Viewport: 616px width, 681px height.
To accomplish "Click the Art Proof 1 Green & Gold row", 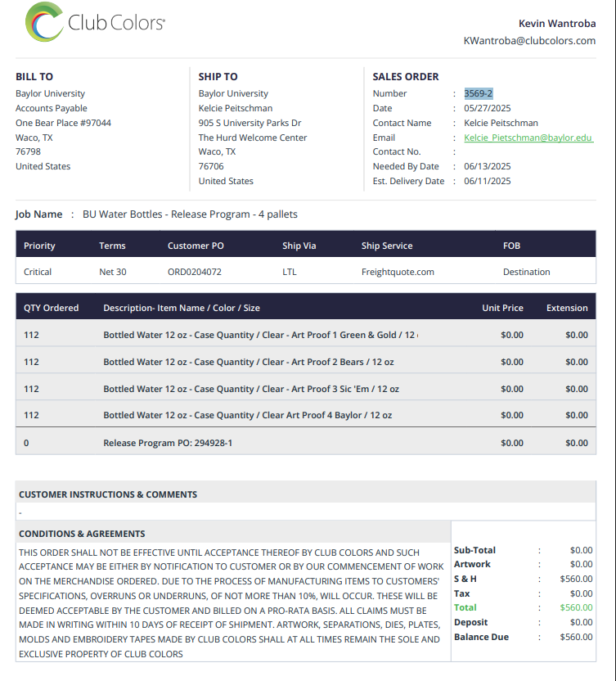I will (x=306, y=335).
